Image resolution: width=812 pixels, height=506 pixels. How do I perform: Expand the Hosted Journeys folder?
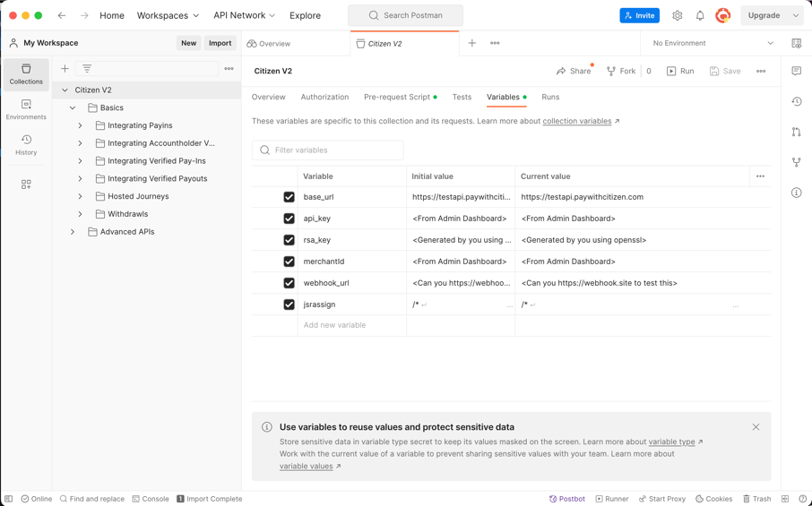(x=81, y=196)
